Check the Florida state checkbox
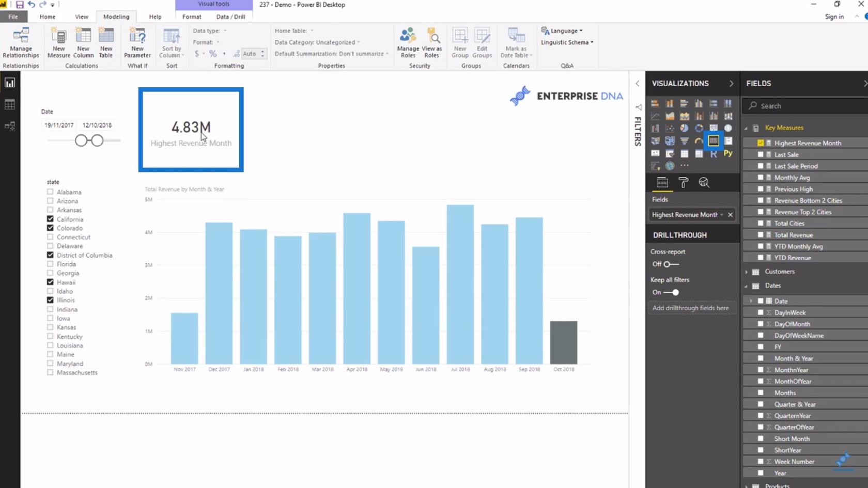Screen dimensions: 868x488 click(x=50, y=264)
